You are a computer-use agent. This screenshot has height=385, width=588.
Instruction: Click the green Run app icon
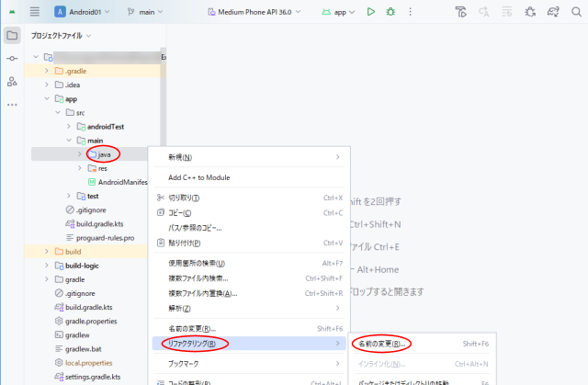(x=371, y=12)
